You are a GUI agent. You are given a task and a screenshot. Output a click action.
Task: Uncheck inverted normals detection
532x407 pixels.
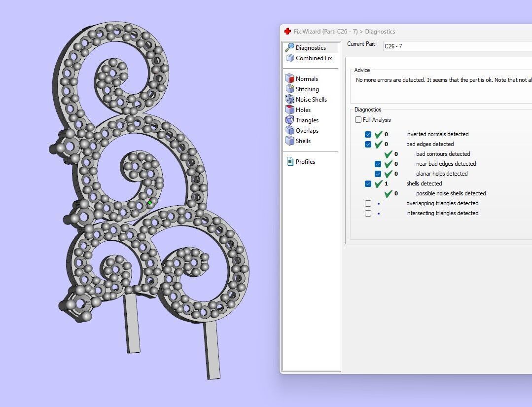coord(368,134)
